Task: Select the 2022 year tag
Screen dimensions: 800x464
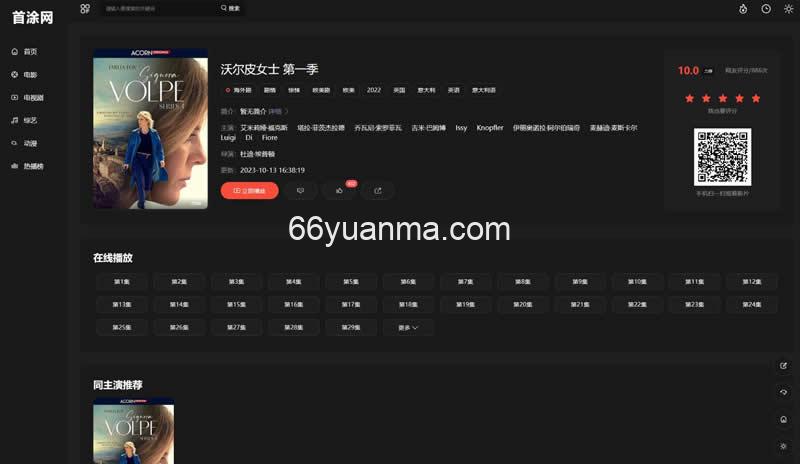Action: tap(373, 90)
